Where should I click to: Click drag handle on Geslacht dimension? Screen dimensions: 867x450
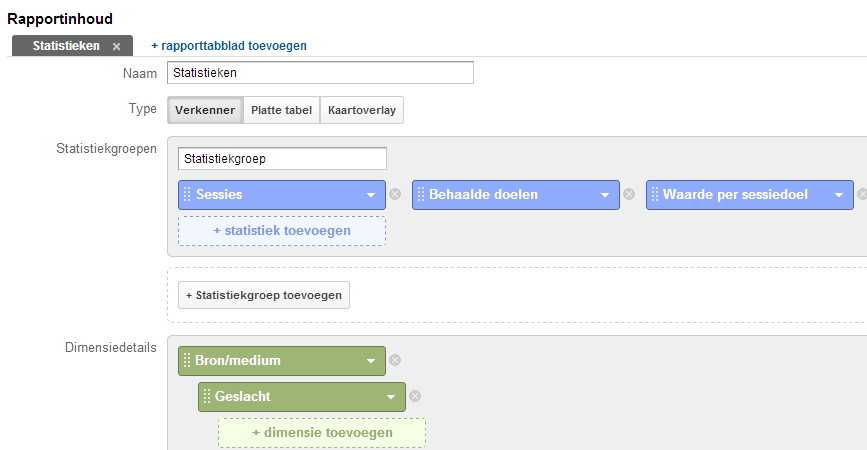207,396
